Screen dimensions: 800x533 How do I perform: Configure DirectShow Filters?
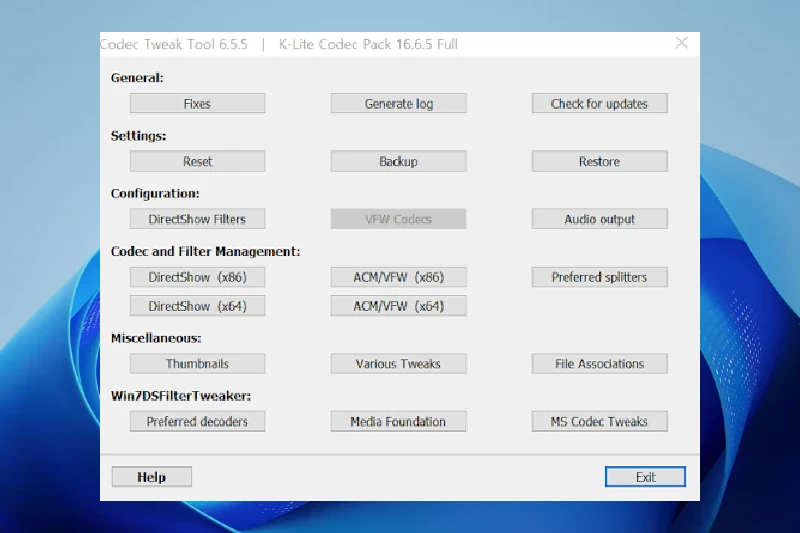click(x=197, y=219)
